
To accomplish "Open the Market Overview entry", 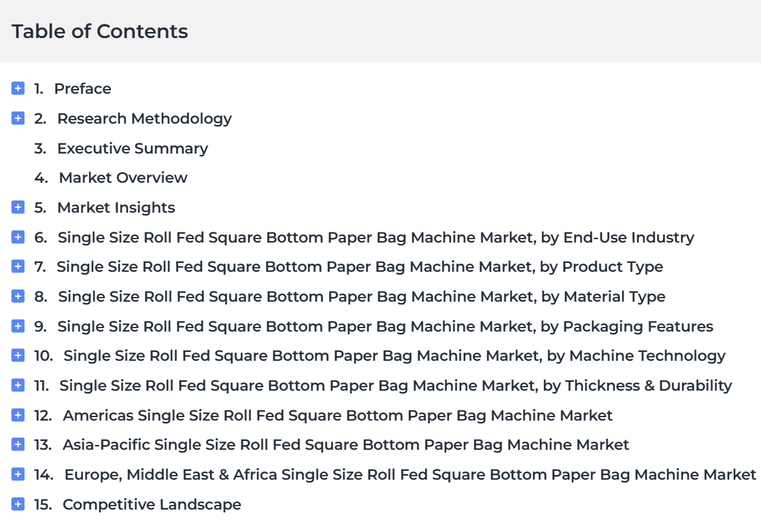I will click(x=123, y=177).
